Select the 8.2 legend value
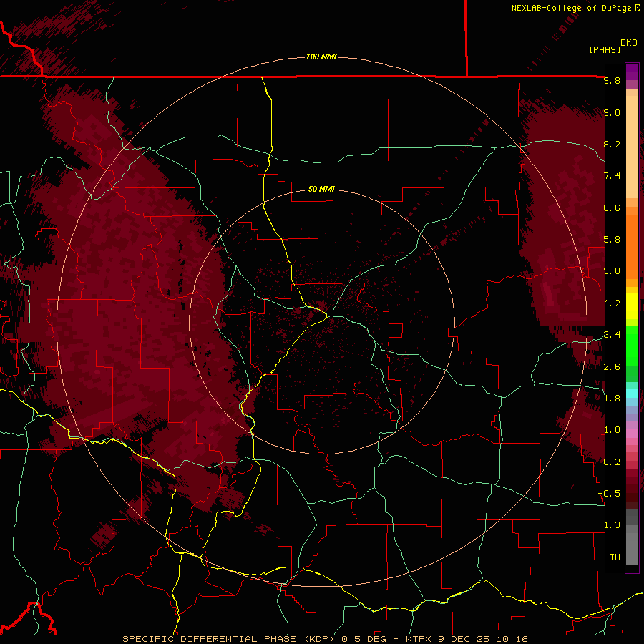 (x=612, y=144)
